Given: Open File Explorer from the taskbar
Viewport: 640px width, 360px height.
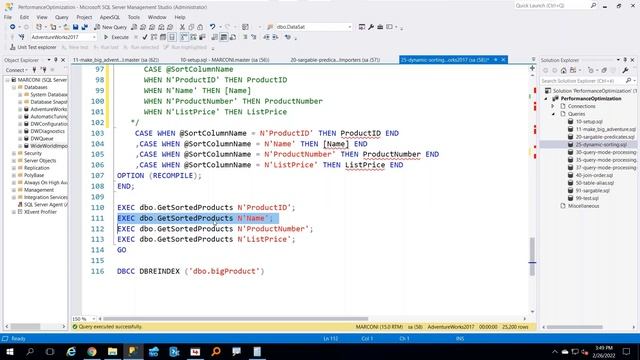Looking at the screenshot, I should click(x=112, y=351).
